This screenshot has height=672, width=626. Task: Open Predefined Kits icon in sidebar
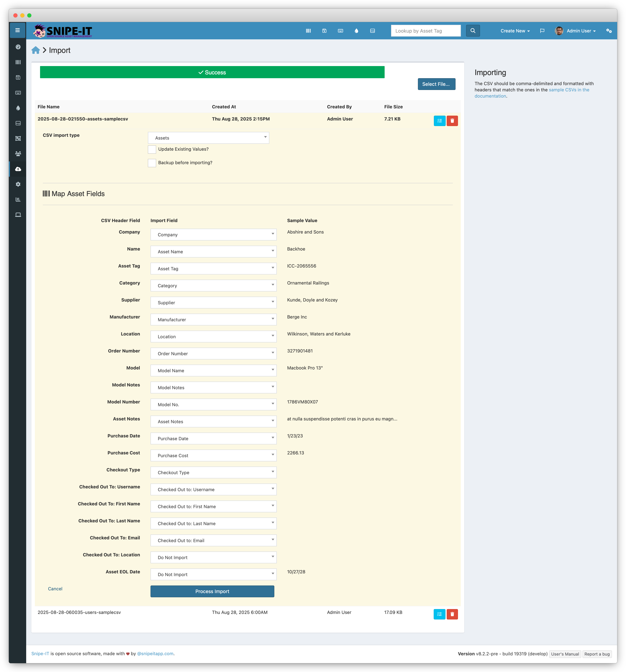point(18,139)
